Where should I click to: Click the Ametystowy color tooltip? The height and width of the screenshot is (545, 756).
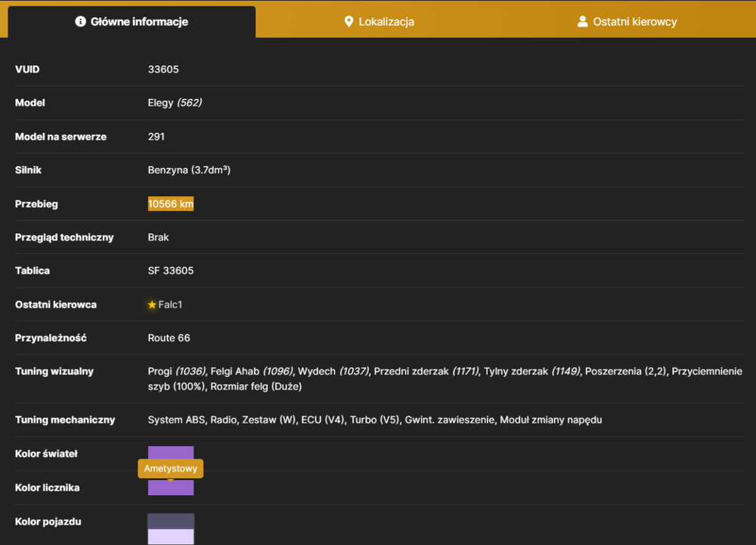pyautogui.click(x=171, y=469)
